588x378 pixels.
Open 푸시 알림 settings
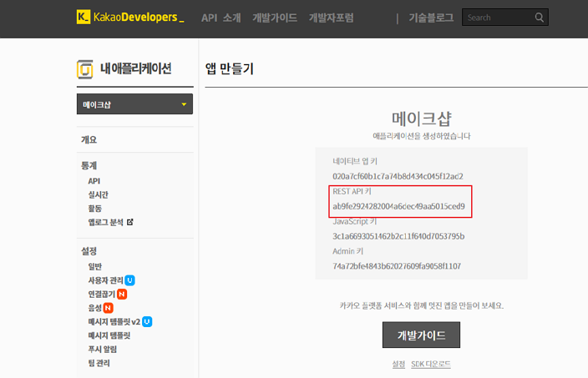coord(103,350)
